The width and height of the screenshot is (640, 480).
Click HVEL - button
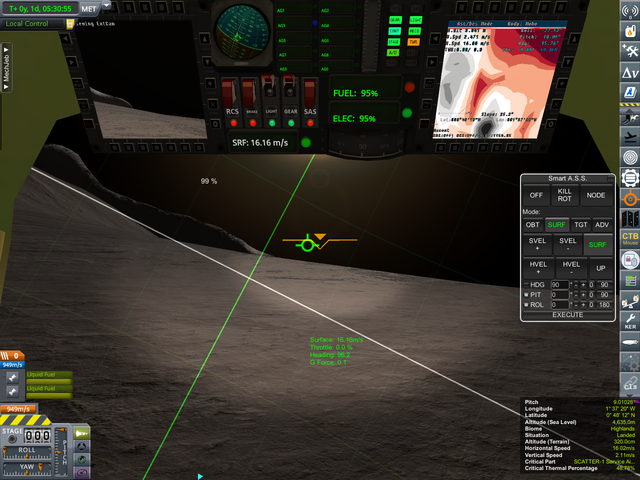pos(571,268)
